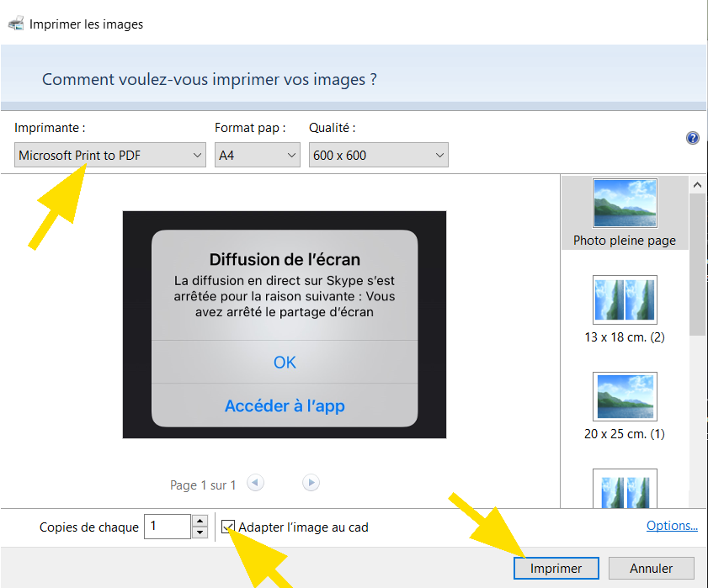Decrease copies with the down spinner arrow
This screenshot has height=588, width=708.
[200, 532]
